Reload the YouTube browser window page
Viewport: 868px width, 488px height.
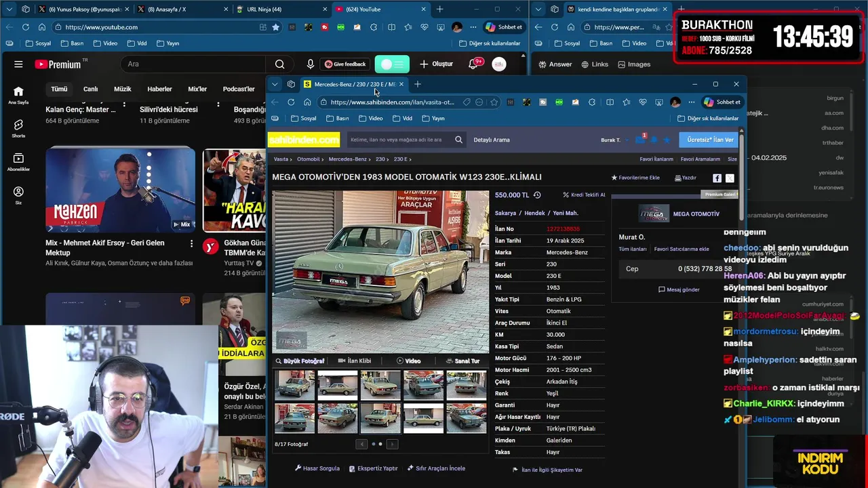[x=26, y=27]
